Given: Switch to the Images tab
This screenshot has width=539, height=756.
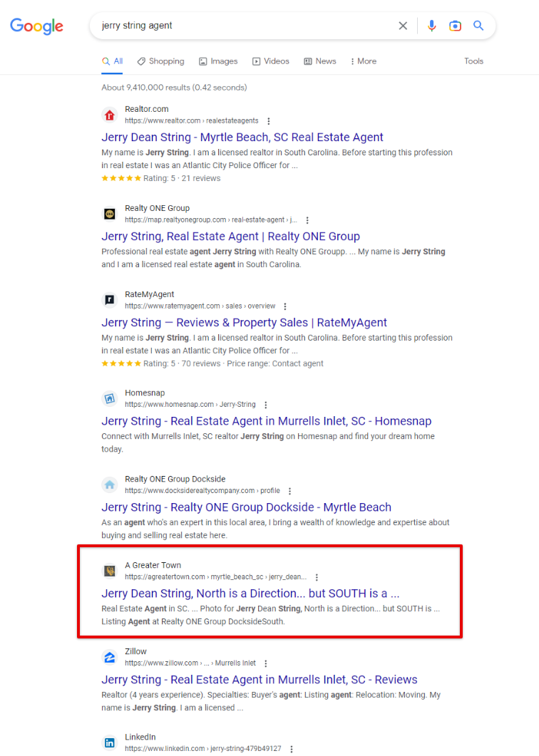Looking at the screenshot, I should 218,61.
